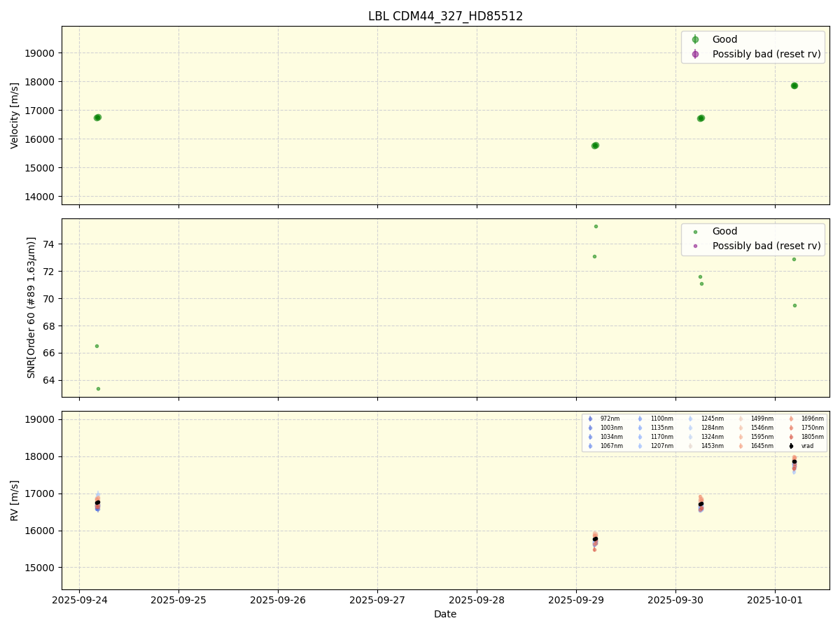840x630 pixels.
Task: Select the velocity data point near 2025-09-29
Action: pyautogui.click(x=595, y=146)
